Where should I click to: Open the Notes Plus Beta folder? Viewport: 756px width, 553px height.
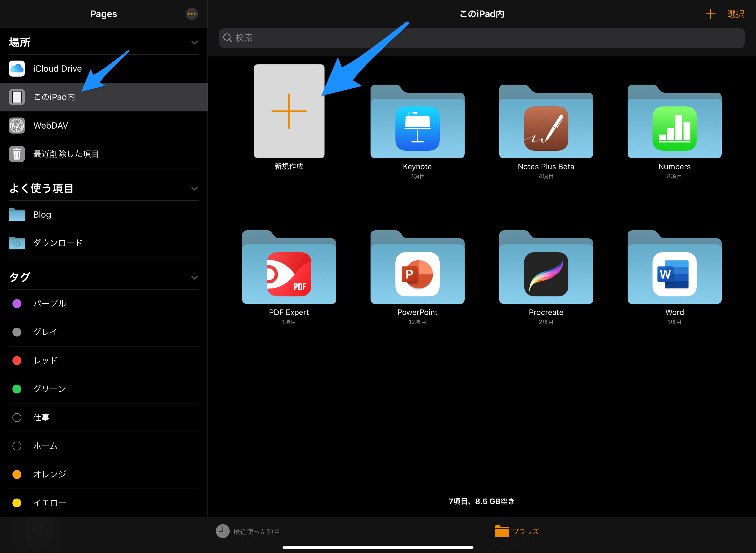pos(545,123)
